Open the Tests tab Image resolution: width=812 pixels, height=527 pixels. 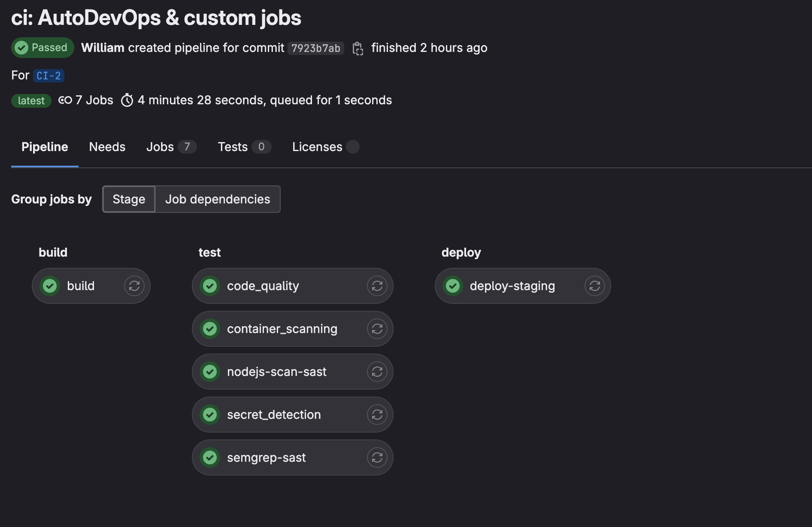coord(244,147)
